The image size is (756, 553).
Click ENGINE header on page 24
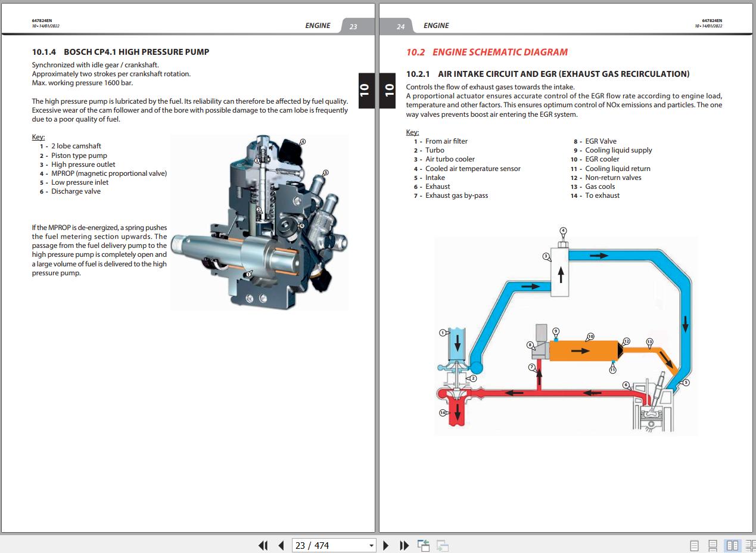point(436,26)
